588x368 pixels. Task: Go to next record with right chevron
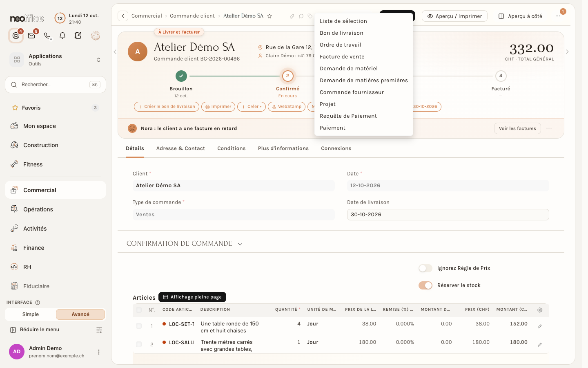point(567,52)
